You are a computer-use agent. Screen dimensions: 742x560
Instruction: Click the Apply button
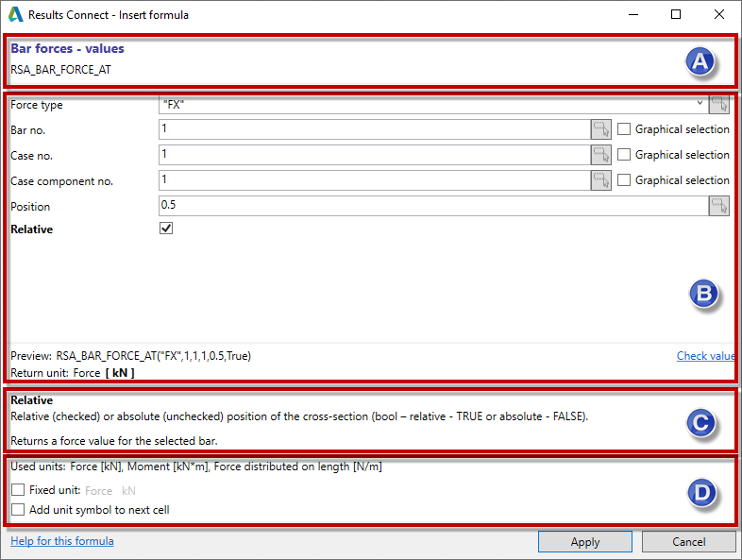click(585, 541)
